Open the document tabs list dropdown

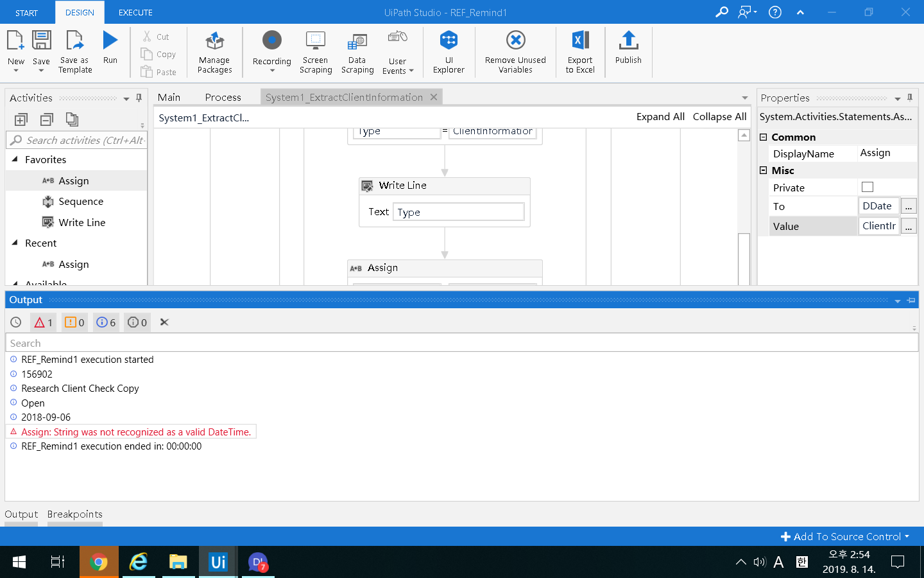pos(745,98)
